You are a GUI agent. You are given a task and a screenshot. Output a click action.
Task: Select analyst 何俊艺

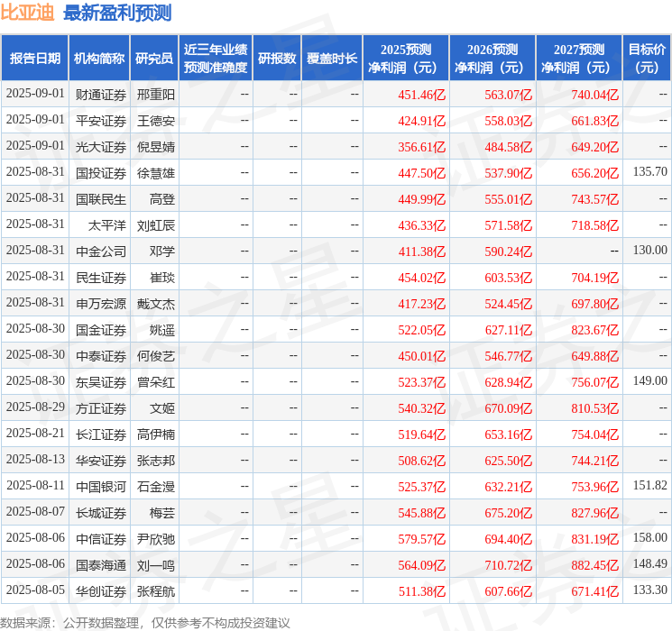coord(155,356)
